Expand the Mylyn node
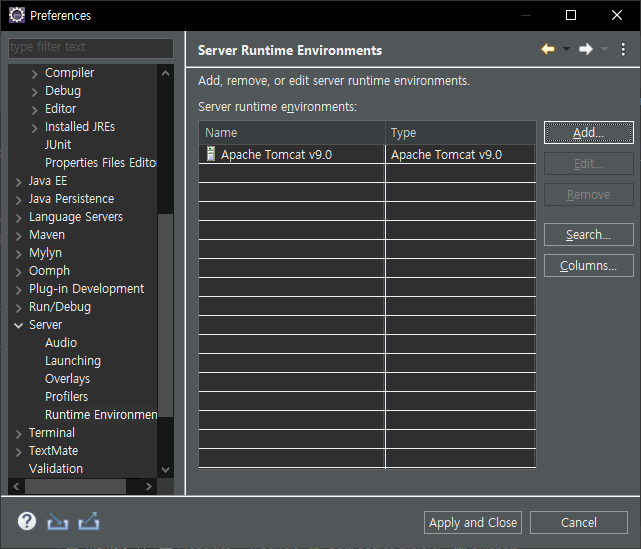The width and height of the screenshot is (641, 549). point(18,253)
